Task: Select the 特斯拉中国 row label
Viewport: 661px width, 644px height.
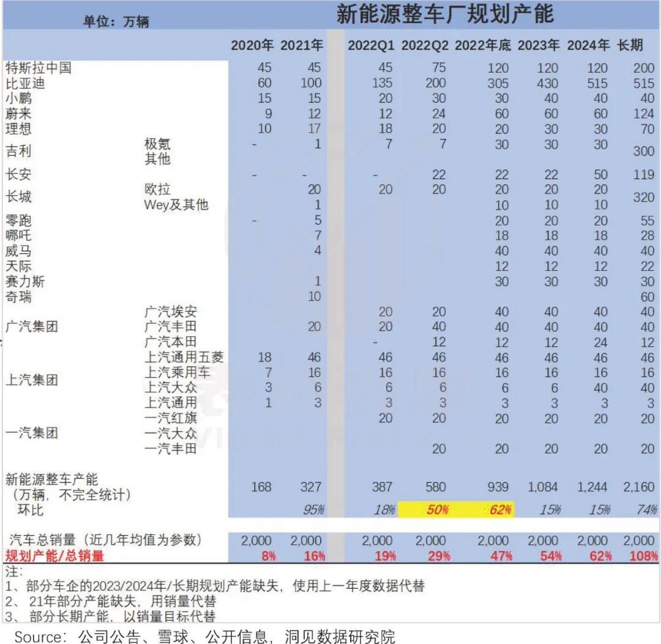Action: [x=39, y=67]
